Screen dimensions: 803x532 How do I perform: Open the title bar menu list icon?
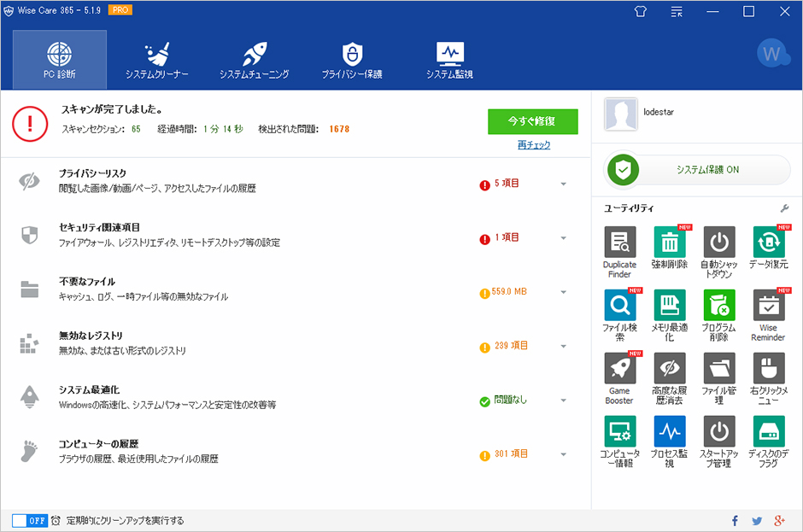click(x=677, y=11)
